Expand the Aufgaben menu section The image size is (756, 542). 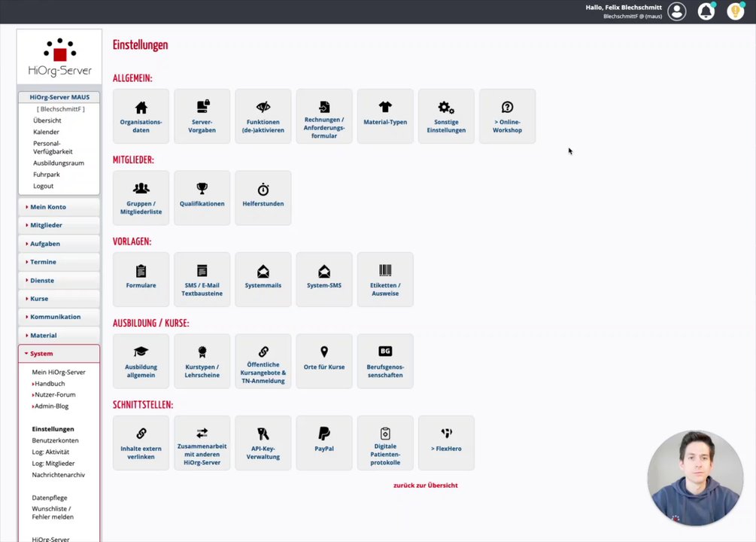(59, 244)
